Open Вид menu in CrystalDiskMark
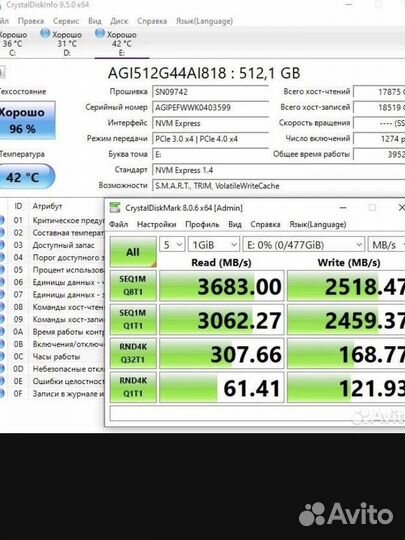The height and width of the screenshot is (540, 405). pos(235,225)
